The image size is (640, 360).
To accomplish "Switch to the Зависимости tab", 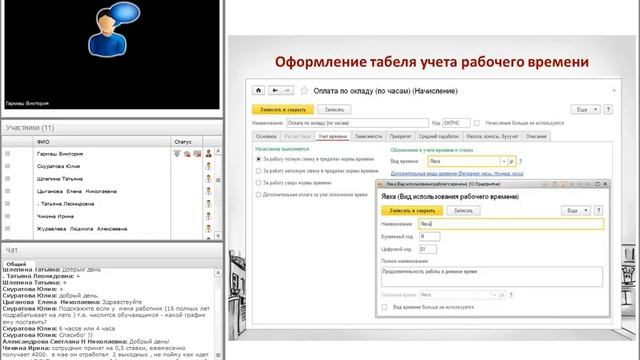I will 368,136.
